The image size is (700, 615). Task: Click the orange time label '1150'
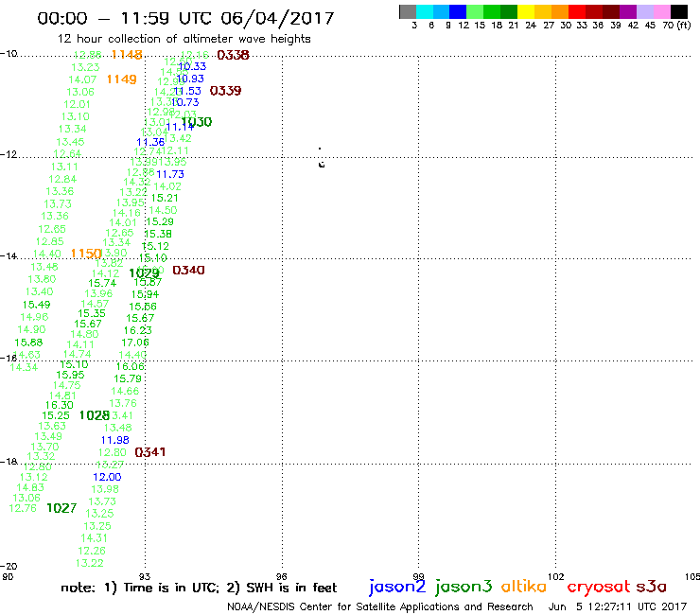tap(86, 254)
